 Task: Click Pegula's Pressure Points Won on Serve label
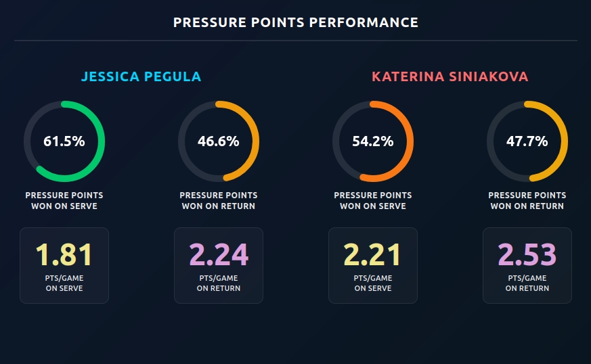[x=64, y=200]
